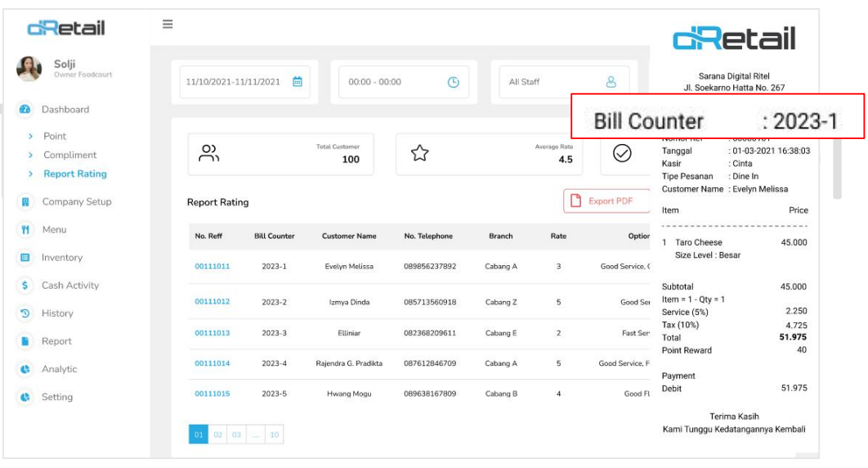Expand the Point submenu chevron
This screenshot has height=468, width=868.
[x=31, y=137]
